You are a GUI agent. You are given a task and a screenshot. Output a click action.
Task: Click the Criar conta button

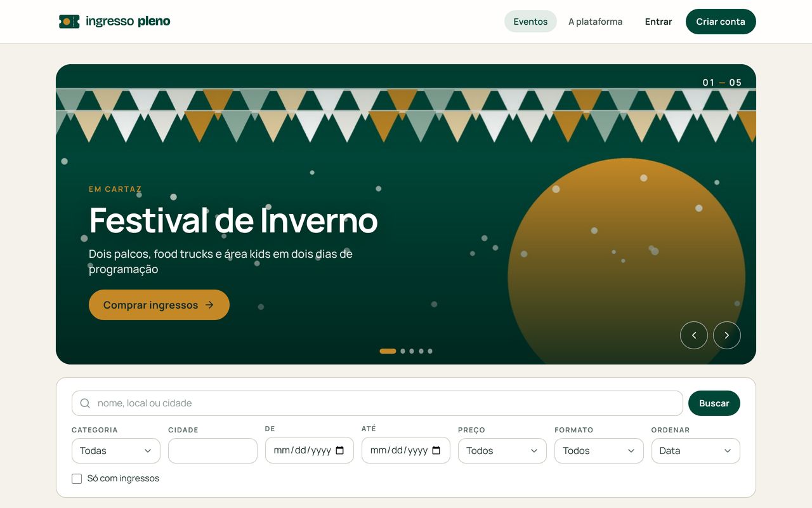[x=721, y=22]
